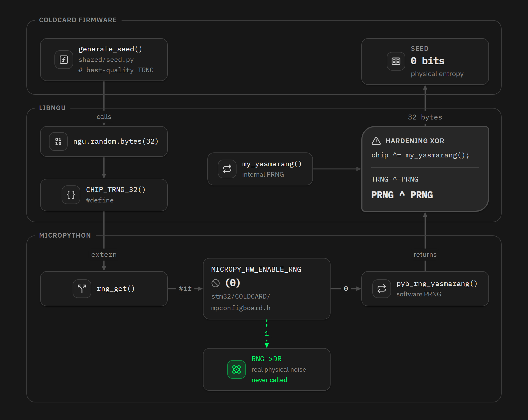Click the curly braces icon beside CHIP_TRNG_32()
Image resolution: width=528 pixels, height=420 pixels.
(x=71, y=195)
